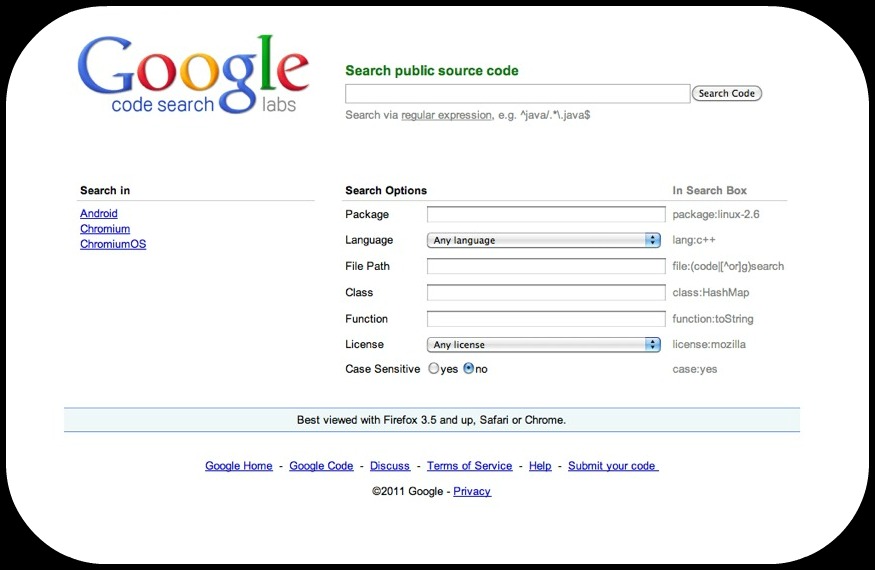Screen dimensions: 875x570
Task: Click the Package text field
Action: tap(546, 214)
